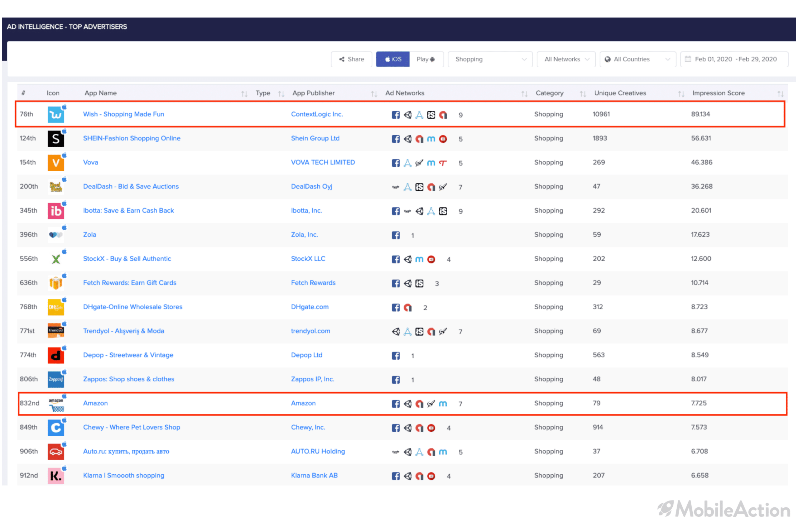
Task: Open the Auto.ru app icon
Action: tap(56, 452)
